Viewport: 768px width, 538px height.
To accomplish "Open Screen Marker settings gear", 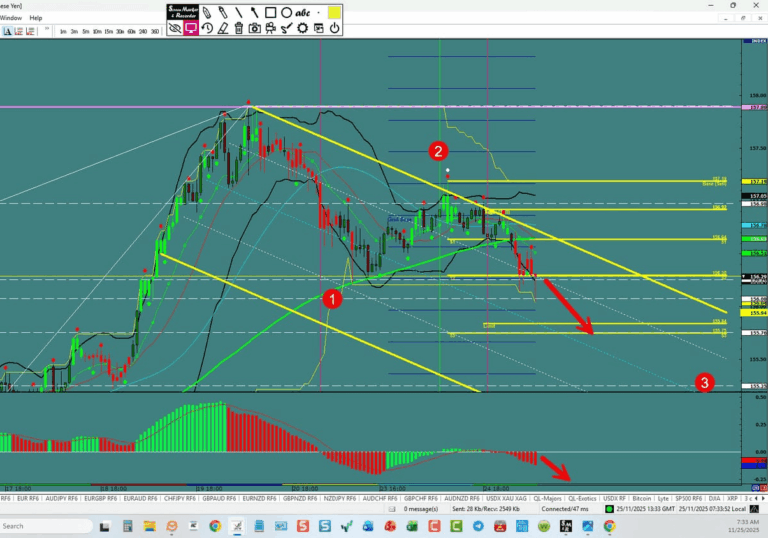I will (303, 28).
